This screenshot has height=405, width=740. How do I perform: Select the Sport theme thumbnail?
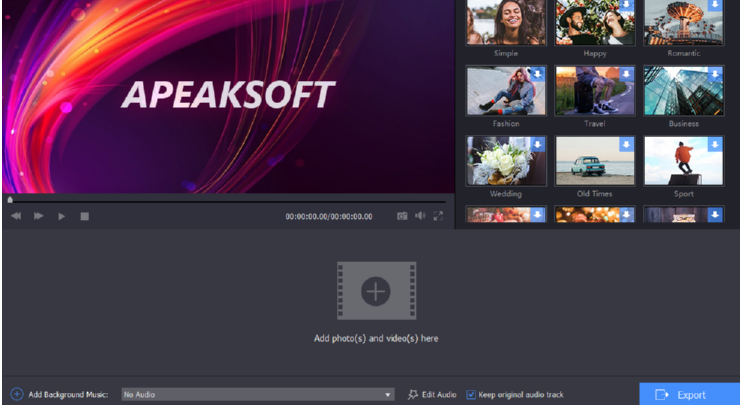coord(684,161)
